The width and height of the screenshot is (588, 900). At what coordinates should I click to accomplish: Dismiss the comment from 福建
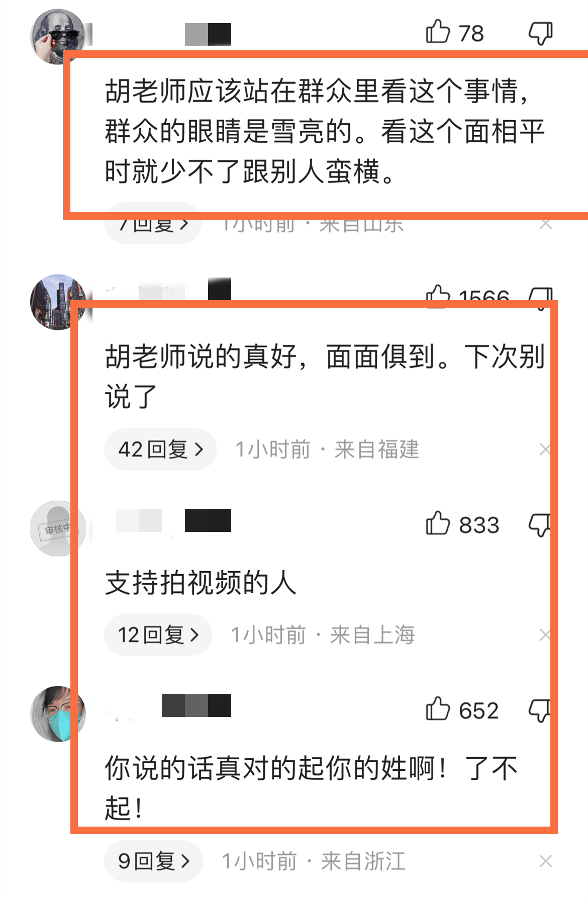(x=545, y=449)
